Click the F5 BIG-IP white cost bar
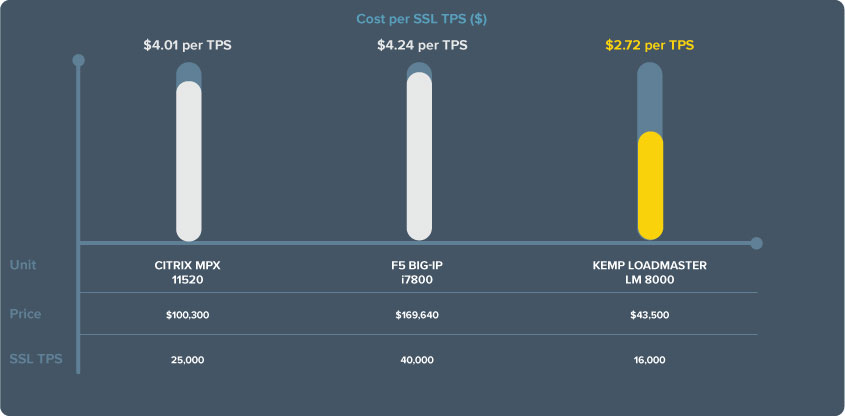Viewport: 845px width, 416px height. pos(419,155)
